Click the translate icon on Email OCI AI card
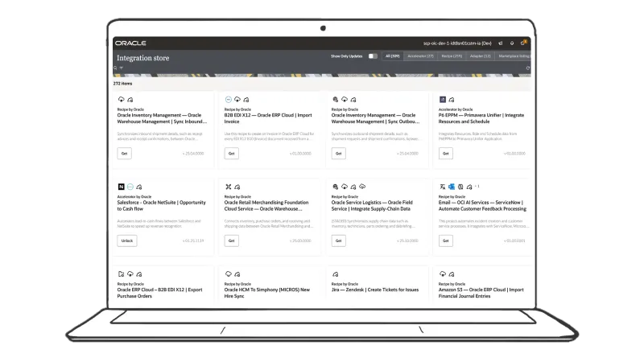 (442, 187)
